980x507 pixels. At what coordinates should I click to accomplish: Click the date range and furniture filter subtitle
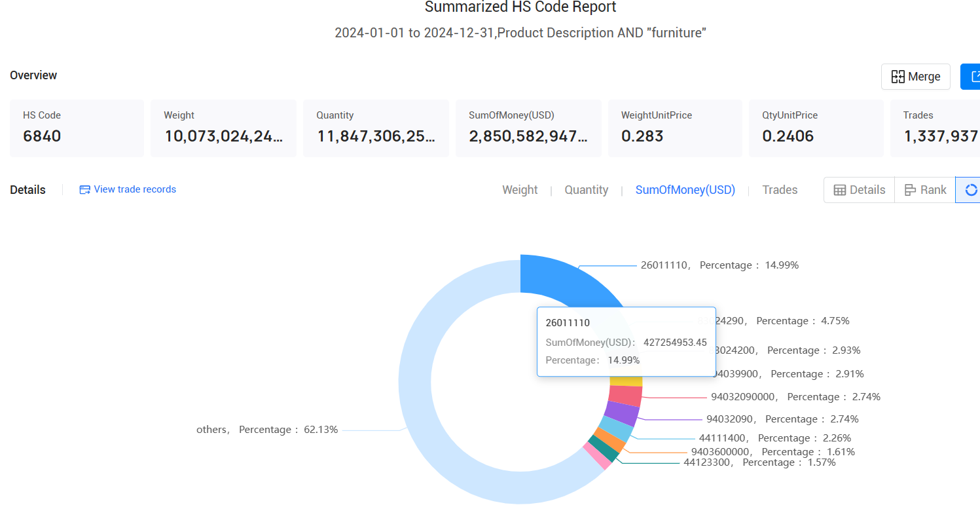pos(520,33)
